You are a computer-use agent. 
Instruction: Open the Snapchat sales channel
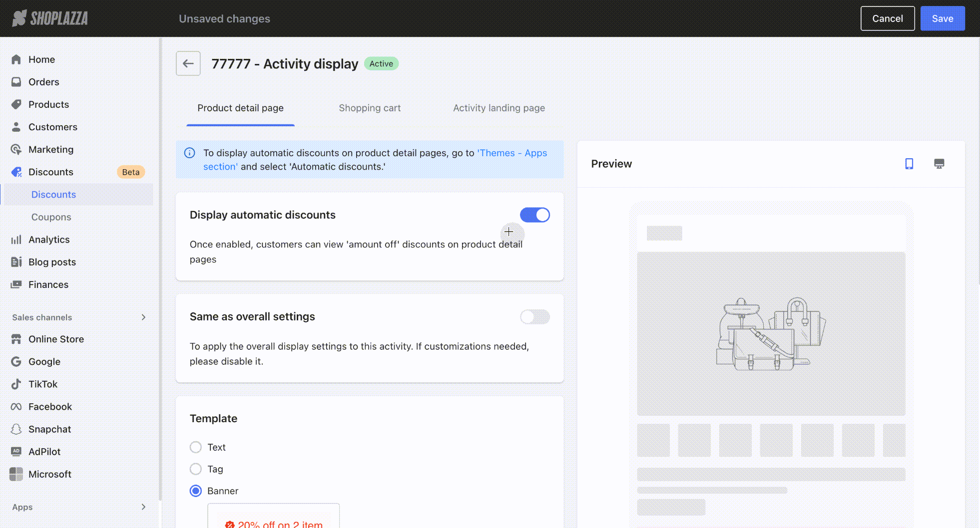[x=49, y=429]
